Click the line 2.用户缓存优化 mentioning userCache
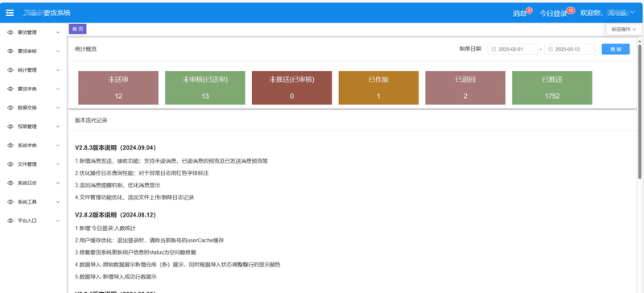This screenshot has height=293, width=644. [x=149, y=241]
